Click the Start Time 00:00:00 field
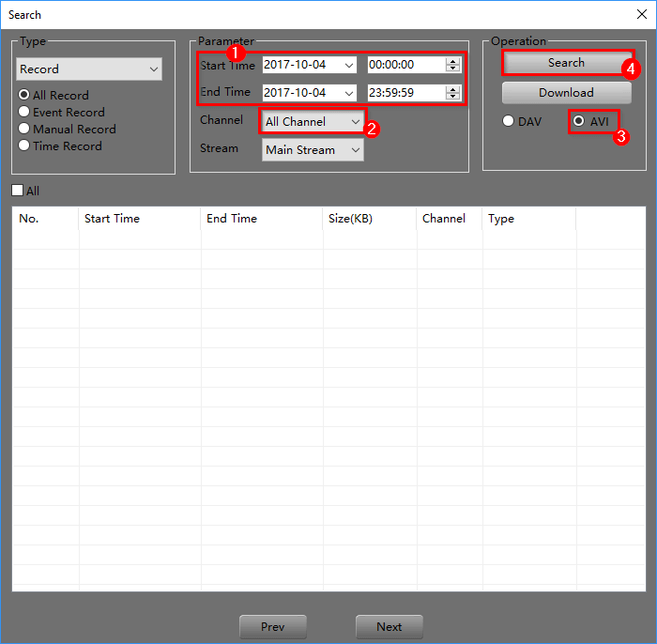The height and width of the screenshot is (644, 657). (x=405, y=65)
